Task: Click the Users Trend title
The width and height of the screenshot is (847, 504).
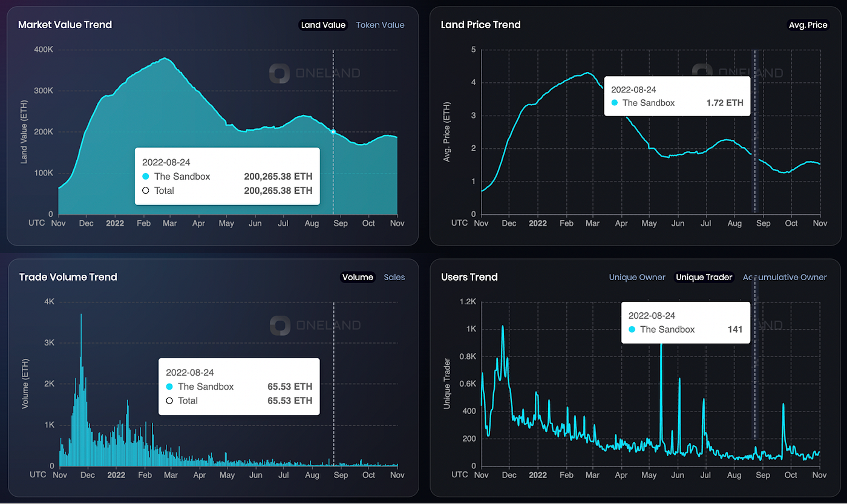Action: pyautogui.click(x=469, y=277)
